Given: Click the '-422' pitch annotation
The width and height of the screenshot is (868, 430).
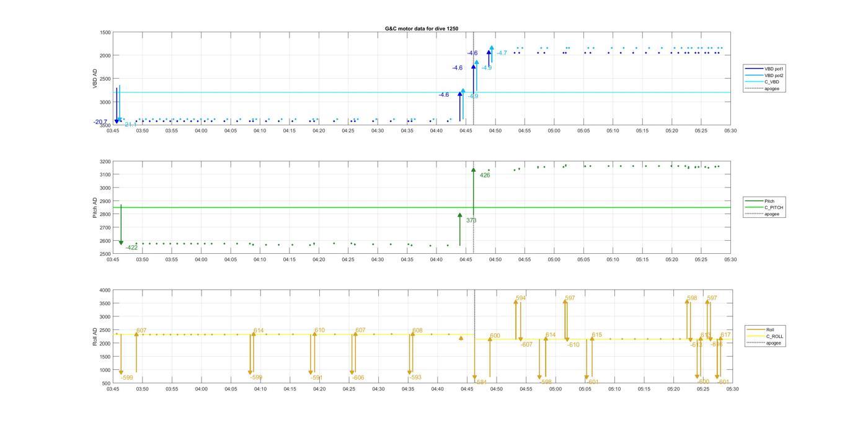Looking at the screenshot, I should tap(131, 248).
